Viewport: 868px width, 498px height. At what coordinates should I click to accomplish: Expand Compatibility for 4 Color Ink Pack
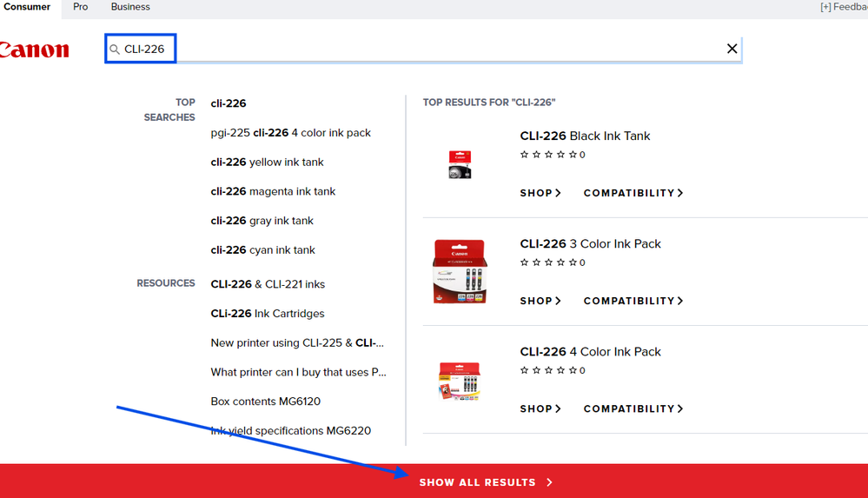[x=633, y=408]
